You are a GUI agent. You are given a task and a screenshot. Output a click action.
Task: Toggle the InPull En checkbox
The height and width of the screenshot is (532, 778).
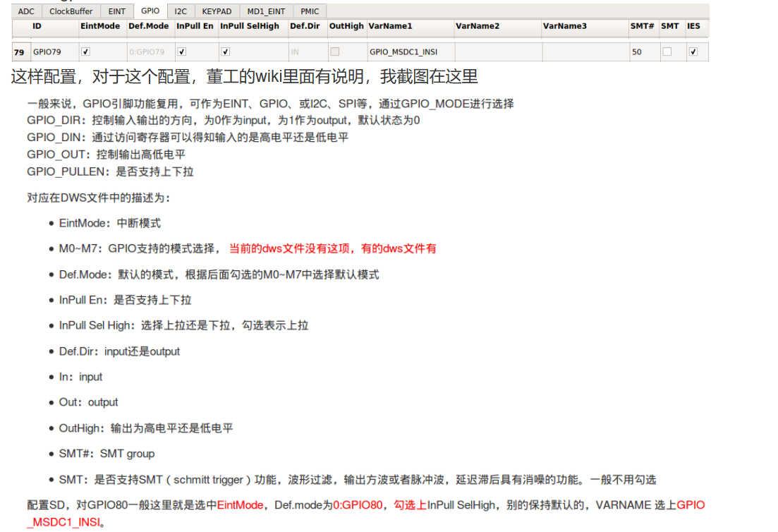(x=181, y=51)
